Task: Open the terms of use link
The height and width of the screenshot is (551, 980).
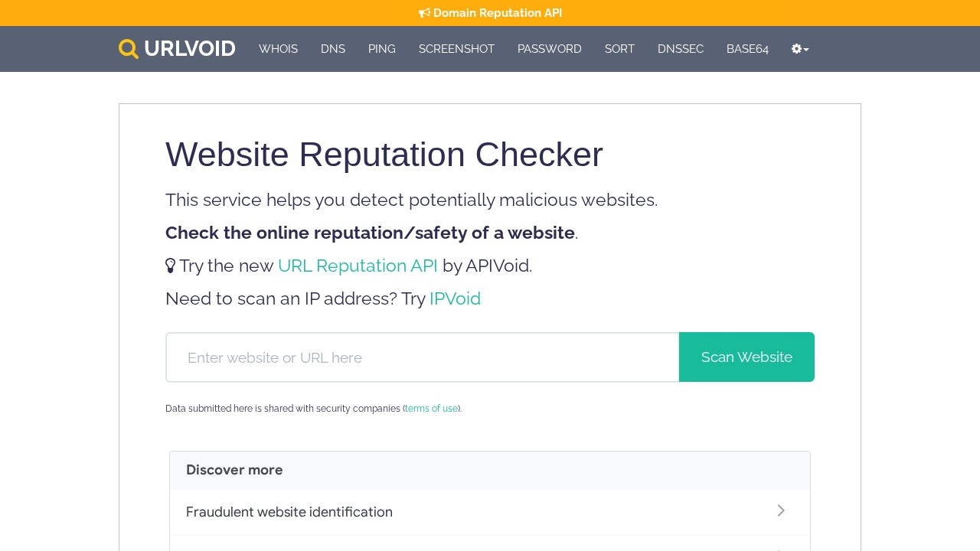Action: coord(431,409)
